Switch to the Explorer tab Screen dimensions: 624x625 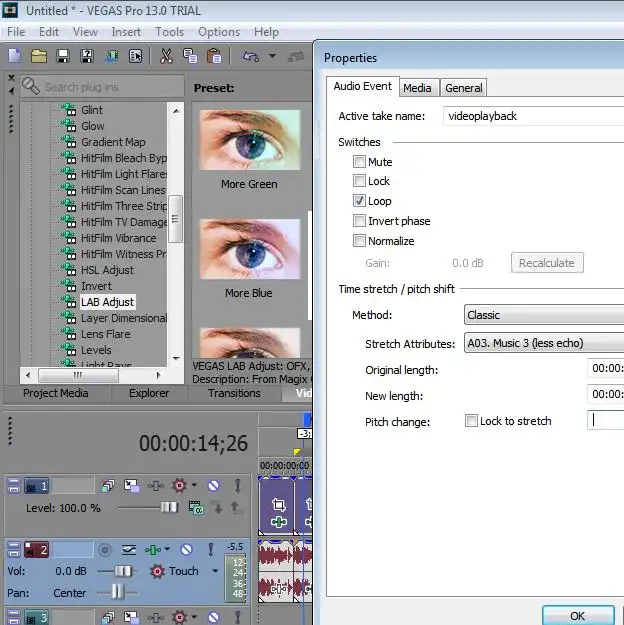tap(149, 393)
